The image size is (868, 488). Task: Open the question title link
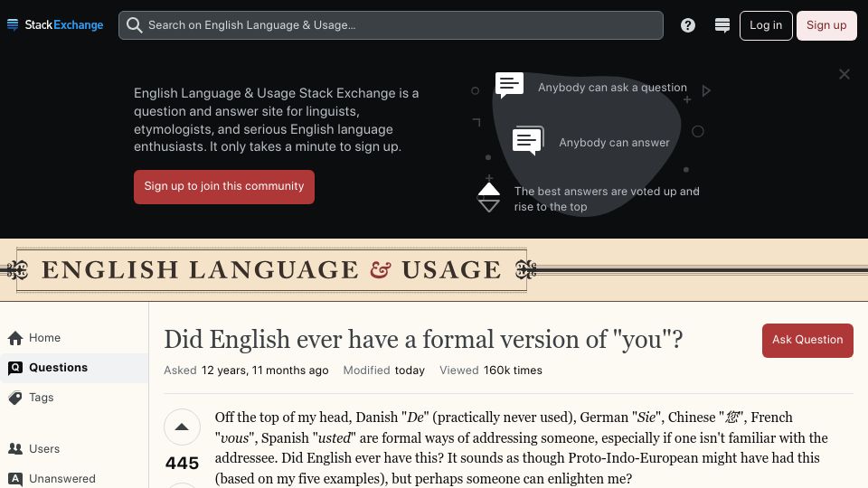(x=423, y=339)
